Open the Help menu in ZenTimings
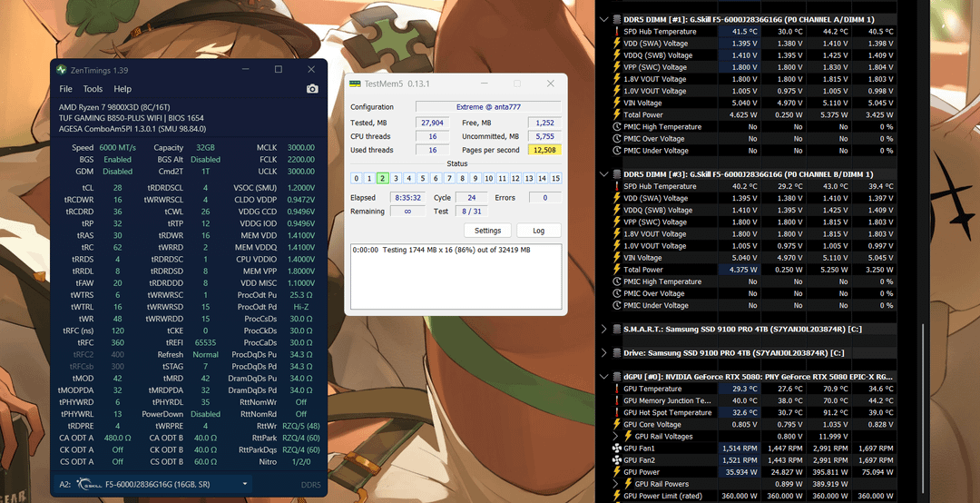This screenshot has width=980, height=503. point(122,89)
